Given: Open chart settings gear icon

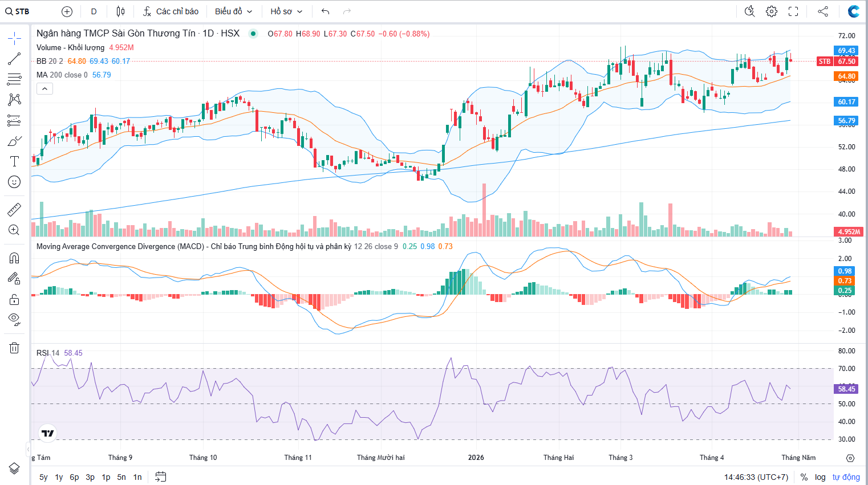Looking at the screenshot, I should [x=772, y=11].
